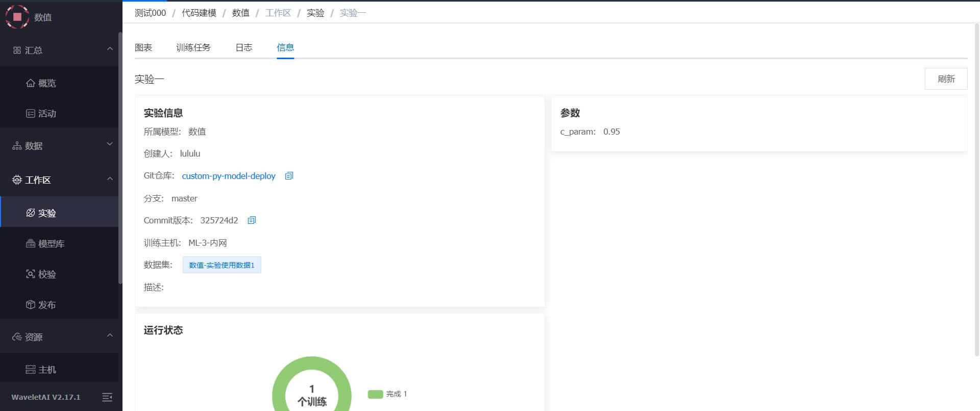Viewport: 980px width, 411px height.
Task: Click the home icon beside 概览
Action: tap(31, 83)
